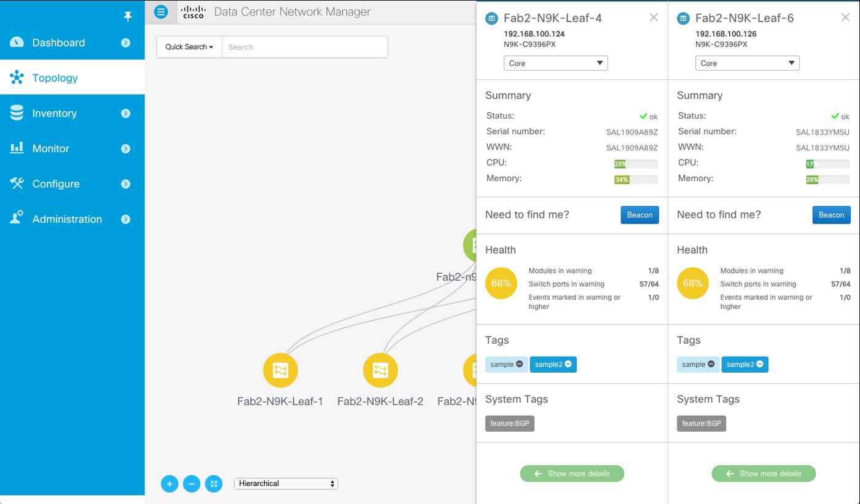Click the Fab2-N9K-Leaf-2 node label
Viewport: 860px width, 504px height.
tap(380, 401)
